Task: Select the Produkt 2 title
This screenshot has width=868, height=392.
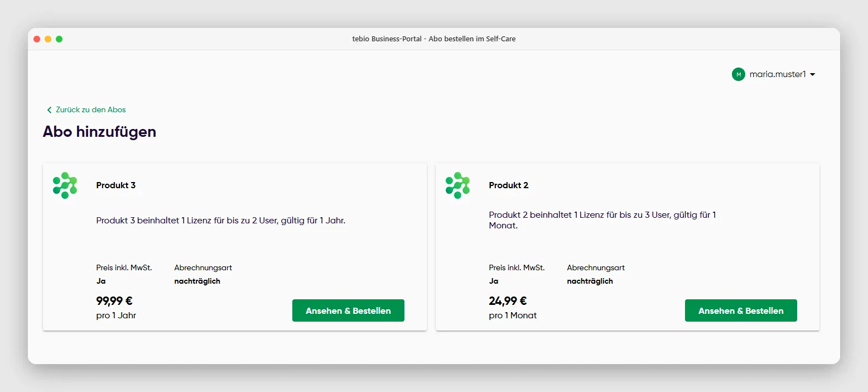Action: point(509,185)
